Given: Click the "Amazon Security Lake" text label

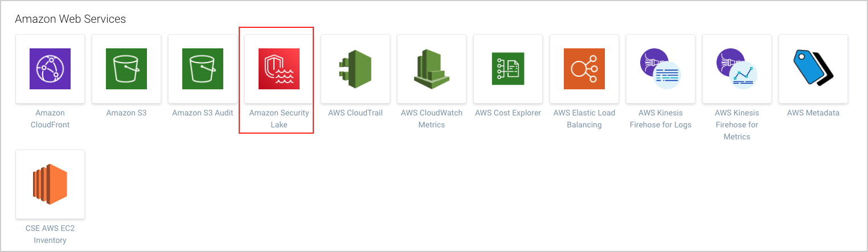Looking at the screenshot, I should click(279, 119).
